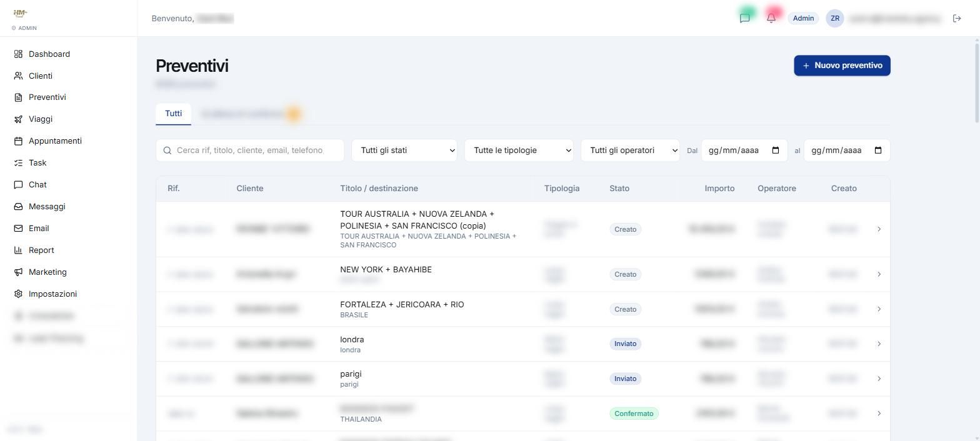Open chat messages icon in top bar
Screen dimensions: 980x441
tap(744, 19)
